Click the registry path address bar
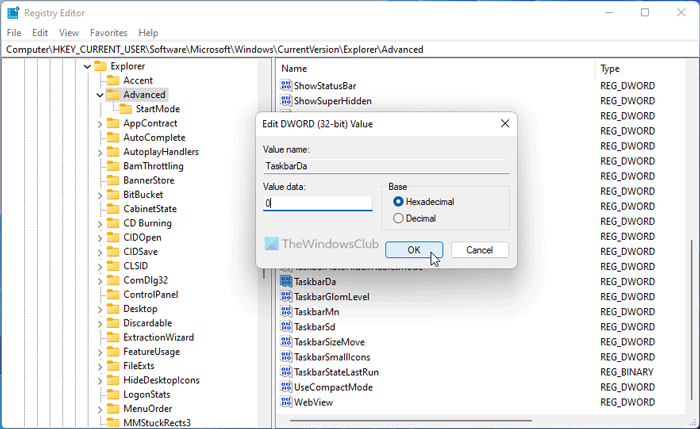This screenshot has height=429, width=700. [x=350, y=50]
